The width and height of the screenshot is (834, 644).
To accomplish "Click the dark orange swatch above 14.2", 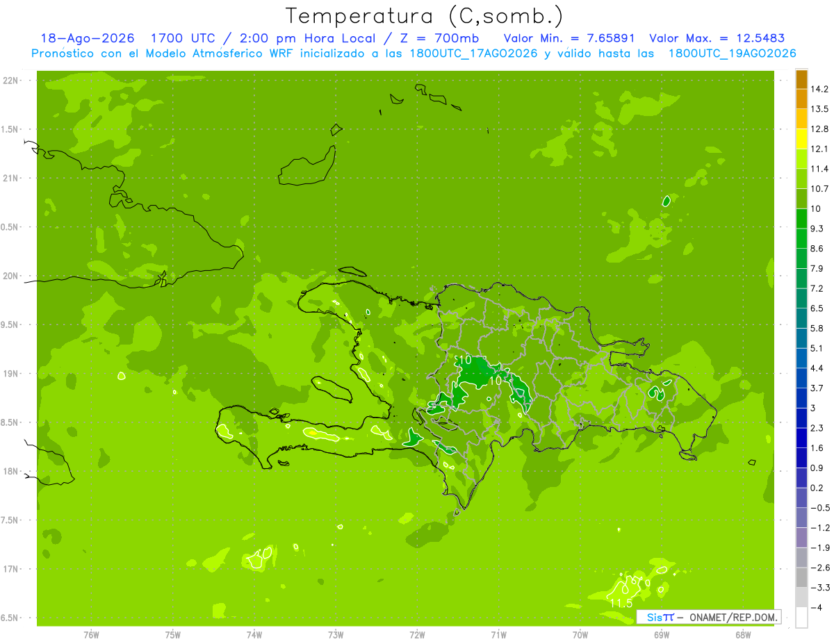I will pos(801,79).
